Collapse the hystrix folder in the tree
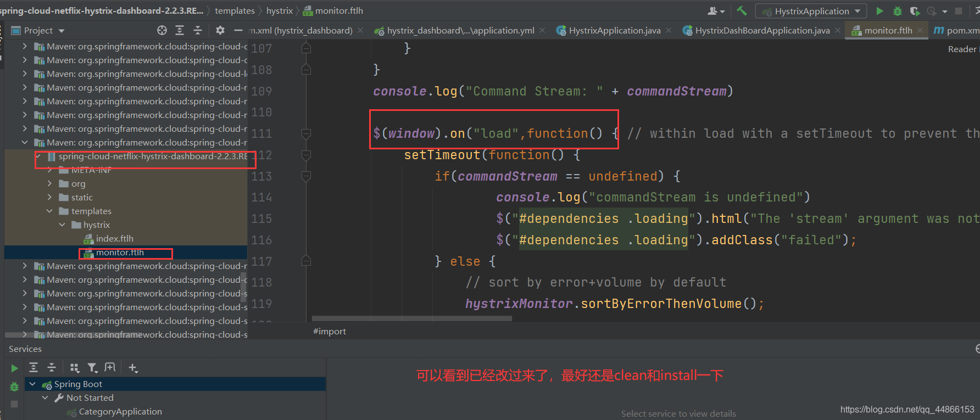980x420 pixels. coord(62,225)
